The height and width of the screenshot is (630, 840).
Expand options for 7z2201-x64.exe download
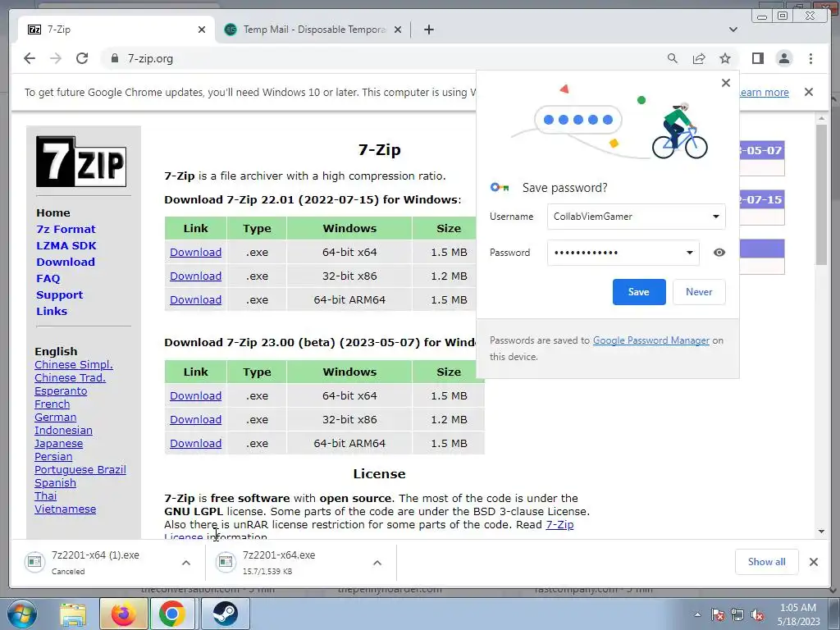pyautogui.click(x=377, y=563)
